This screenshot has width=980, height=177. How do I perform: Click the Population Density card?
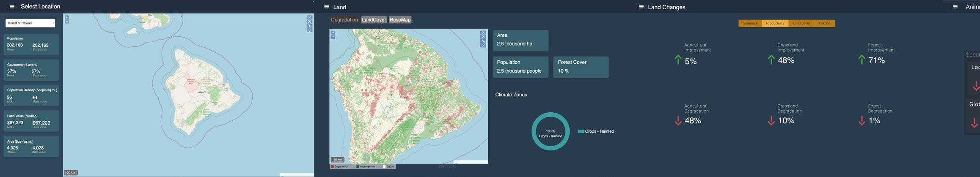pyautogui.click(x=31, y=95)
